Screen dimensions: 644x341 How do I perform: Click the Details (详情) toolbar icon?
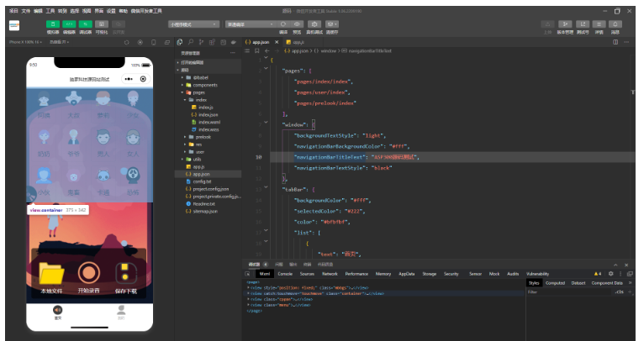coord(599,24)
